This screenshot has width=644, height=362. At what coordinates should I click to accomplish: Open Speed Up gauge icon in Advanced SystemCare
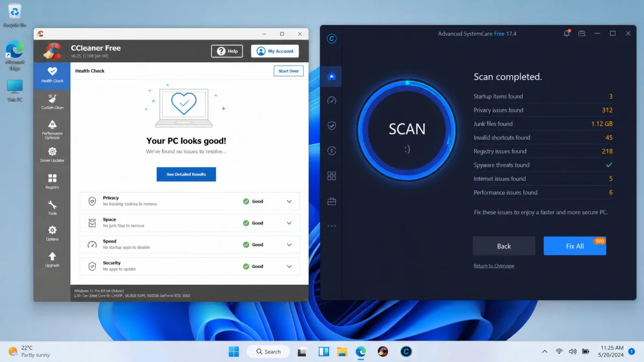pos(332,100)
